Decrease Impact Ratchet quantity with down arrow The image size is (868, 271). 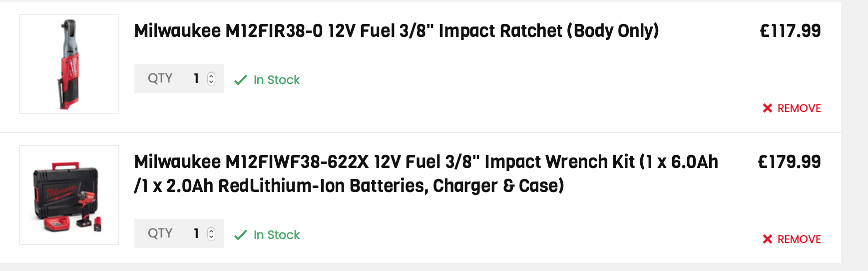point(211,81)
